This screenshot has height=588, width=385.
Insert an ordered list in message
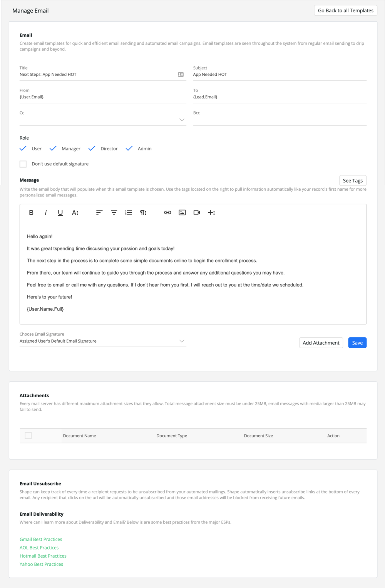click(129, 213)
